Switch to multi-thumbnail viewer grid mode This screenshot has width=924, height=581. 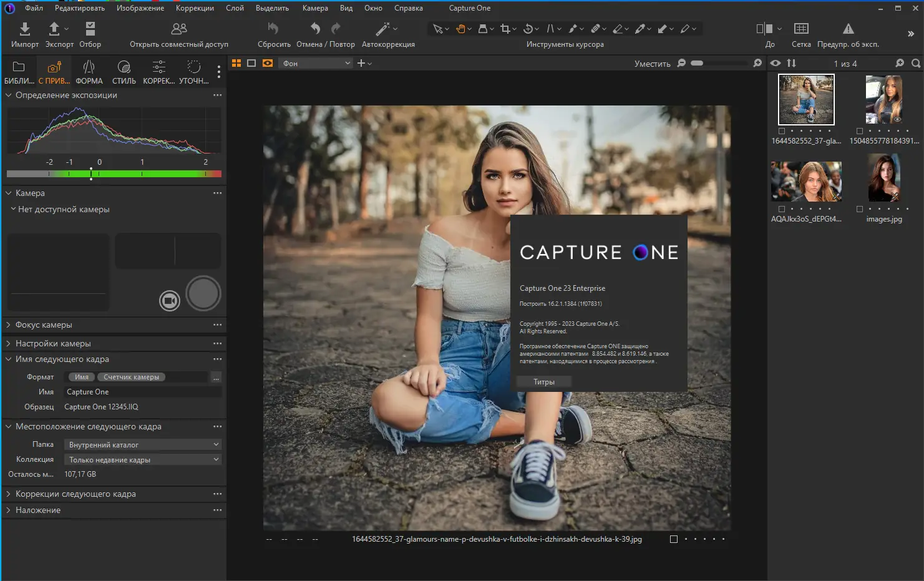point(236,63)
